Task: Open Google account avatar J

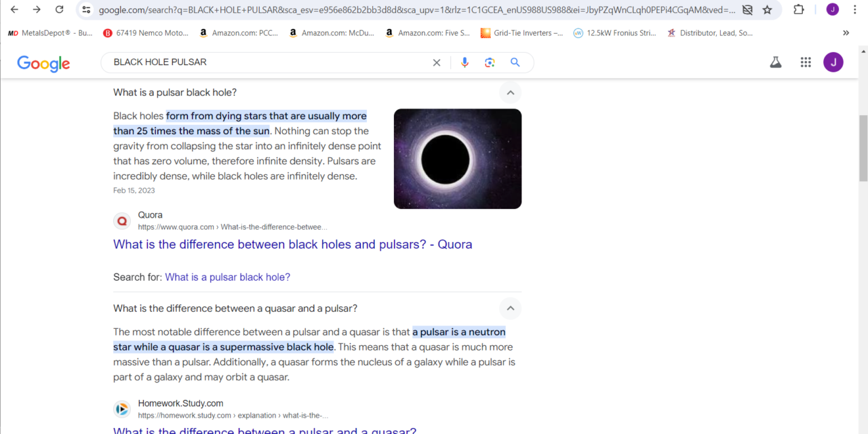Action: coord(833,62)
